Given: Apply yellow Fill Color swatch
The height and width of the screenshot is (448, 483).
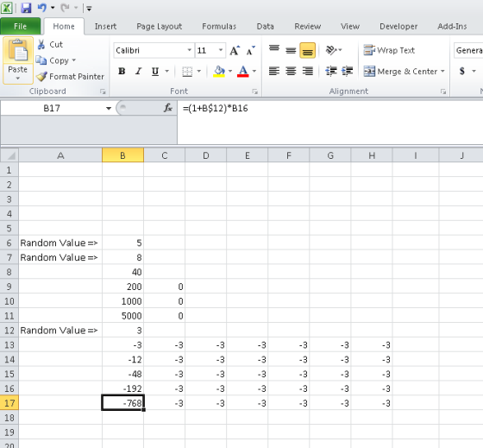Looking at the screenshot, I should pyautogui.click(x=219, y=72).
